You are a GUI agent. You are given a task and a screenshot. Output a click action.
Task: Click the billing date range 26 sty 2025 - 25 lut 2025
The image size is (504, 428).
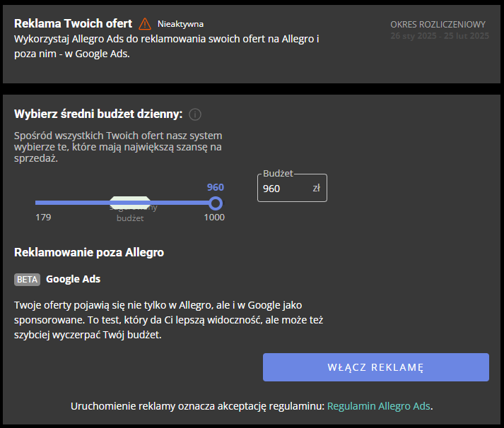pos(440,35)
